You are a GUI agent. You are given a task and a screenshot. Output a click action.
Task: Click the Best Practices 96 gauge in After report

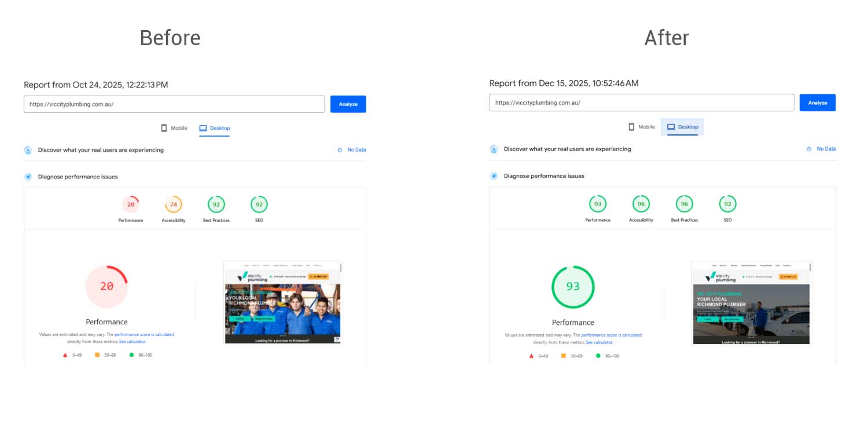pos(685,204)
